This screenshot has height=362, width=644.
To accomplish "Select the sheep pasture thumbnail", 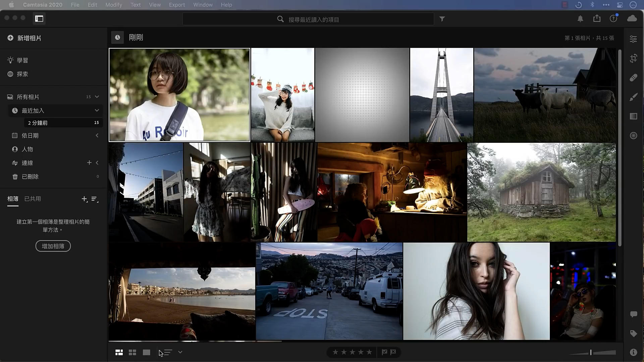I will [x=545, y=95].
